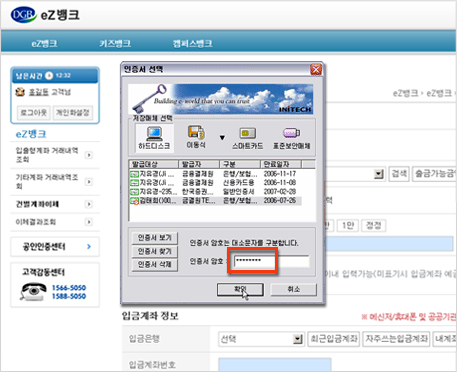Open 개인화설정 settings button
457x372 pixels.
point(72,113)
